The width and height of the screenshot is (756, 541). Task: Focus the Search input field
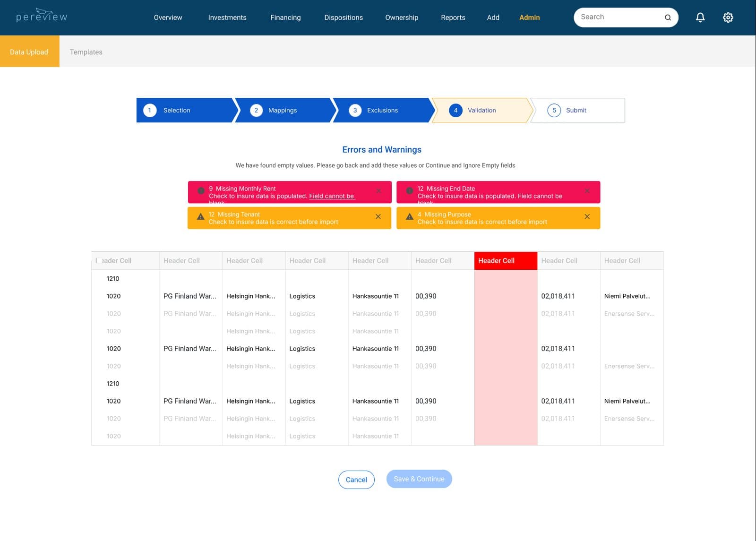click(619, 17)
